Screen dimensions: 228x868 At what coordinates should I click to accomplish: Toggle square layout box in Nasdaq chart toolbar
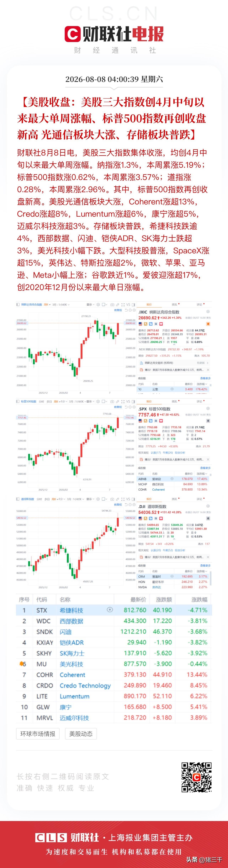pos(103,305)
